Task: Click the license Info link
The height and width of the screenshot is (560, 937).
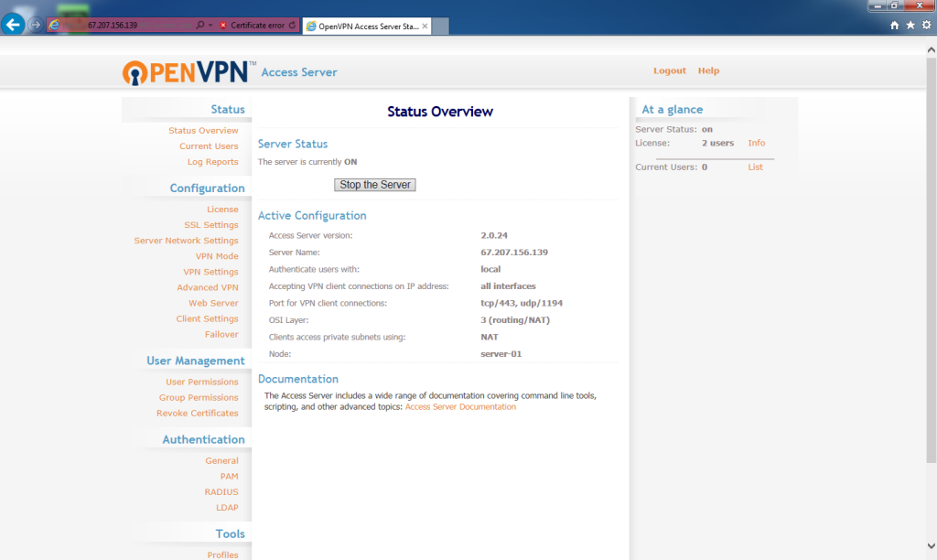Action: click(756, 143)
